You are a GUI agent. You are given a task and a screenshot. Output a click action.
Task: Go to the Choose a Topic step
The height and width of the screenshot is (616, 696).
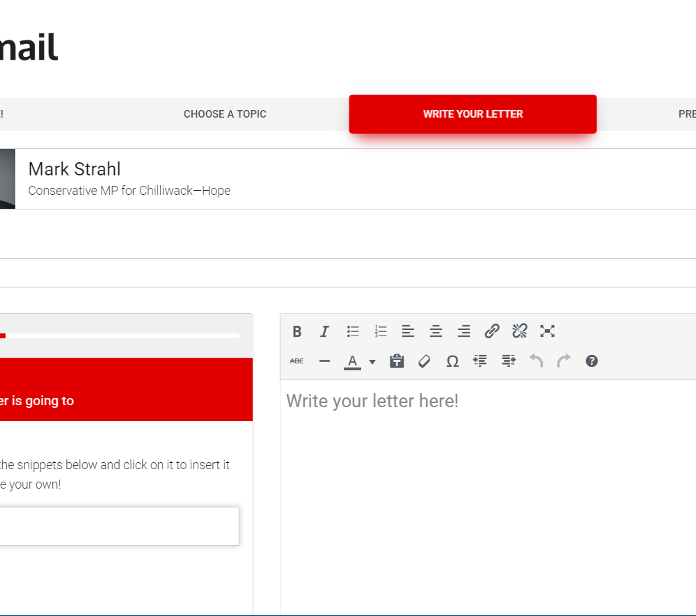pos(225,114)
